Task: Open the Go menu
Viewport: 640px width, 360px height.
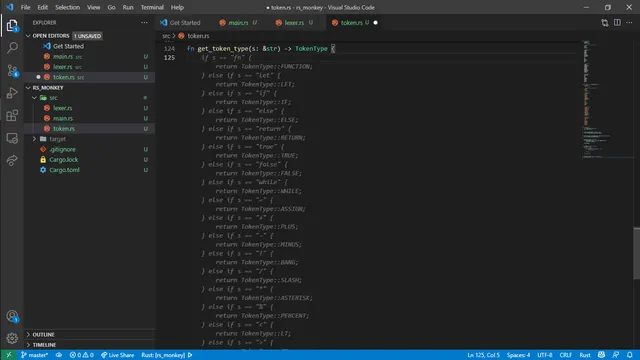Action: [x=111, y=7]
